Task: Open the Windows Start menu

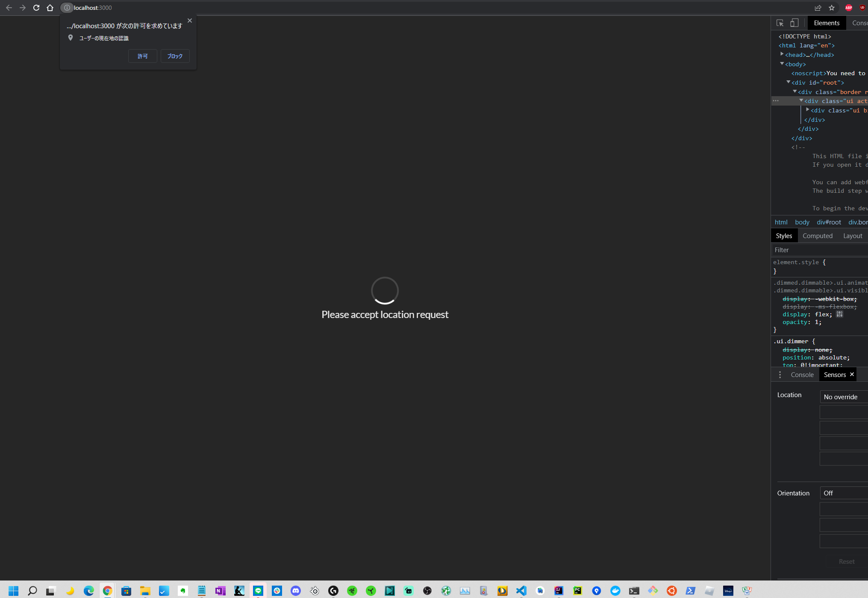Action: pos(14,591)
